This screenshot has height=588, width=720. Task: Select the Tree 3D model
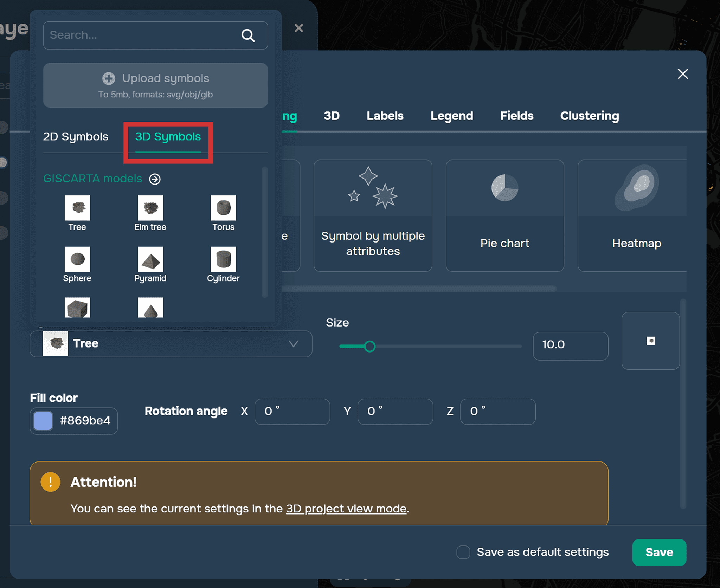pyautogui.click(x=77, y=208)
